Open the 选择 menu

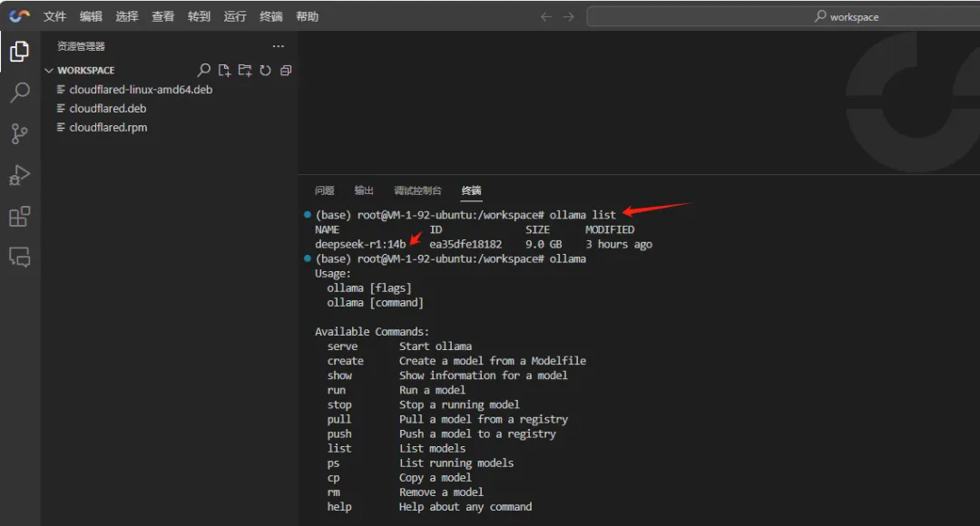tap(127, 16)
